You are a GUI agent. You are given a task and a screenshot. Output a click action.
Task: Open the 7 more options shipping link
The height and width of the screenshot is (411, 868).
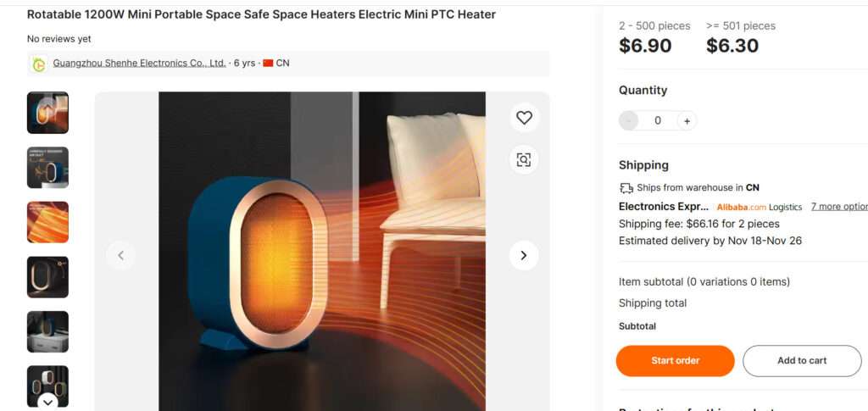tap(838, 207)
